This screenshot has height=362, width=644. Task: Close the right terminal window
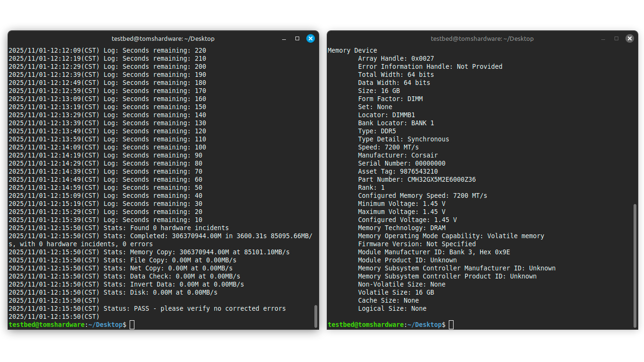(x=630, y=38)
